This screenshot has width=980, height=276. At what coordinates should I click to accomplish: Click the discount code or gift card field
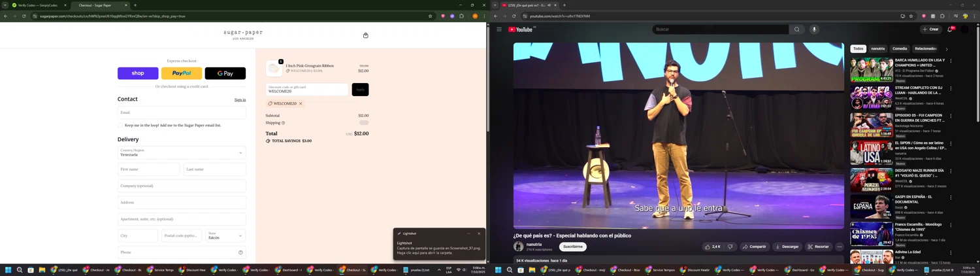point(307,89)
